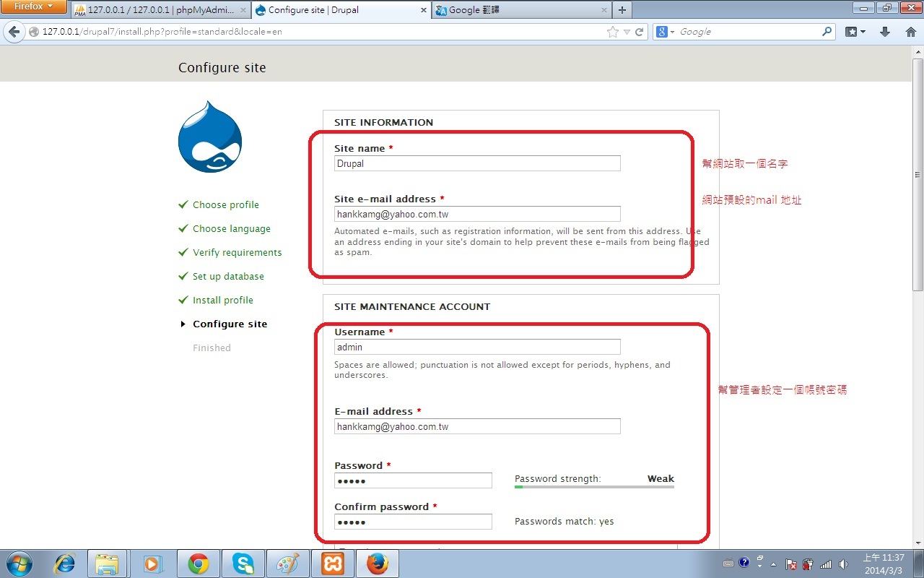
Task: Open a new tab with plus button
Action: pos(622,10)
